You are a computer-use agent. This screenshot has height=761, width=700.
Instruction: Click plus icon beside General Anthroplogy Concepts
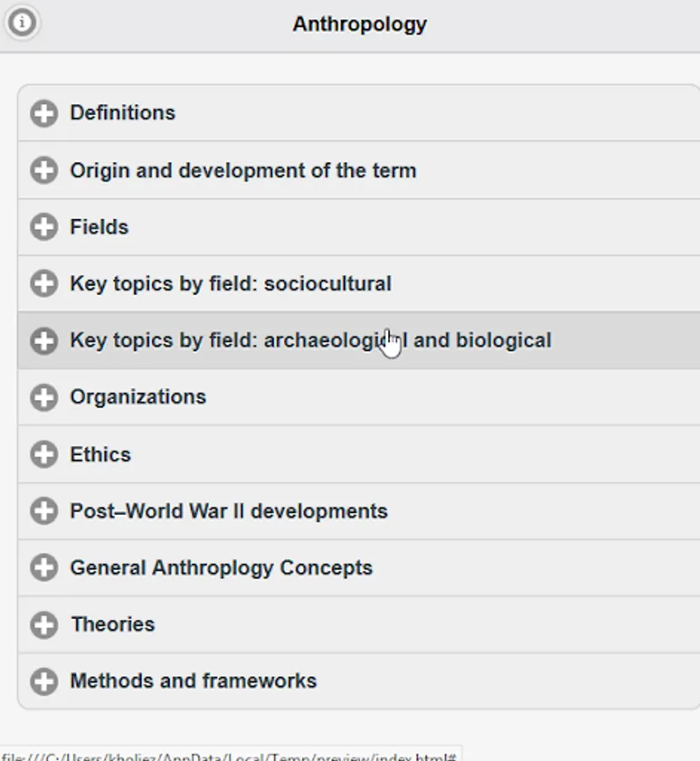point(44,567)
